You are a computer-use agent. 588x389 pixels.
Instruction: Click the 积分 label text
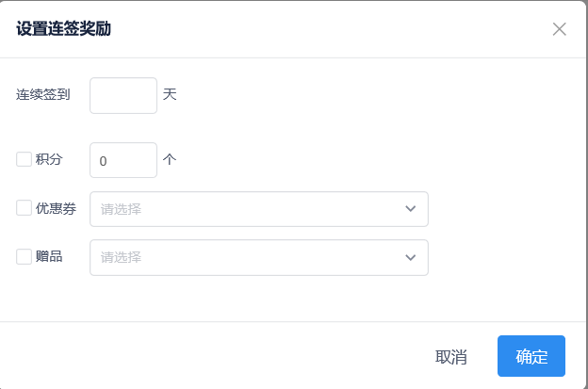(49, 159)
